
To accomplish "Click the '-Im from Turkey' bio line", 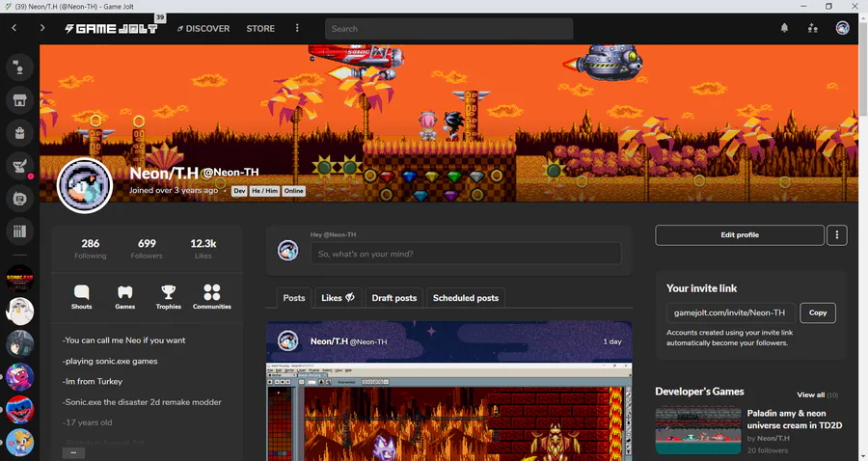I will [x=93, y=381].
